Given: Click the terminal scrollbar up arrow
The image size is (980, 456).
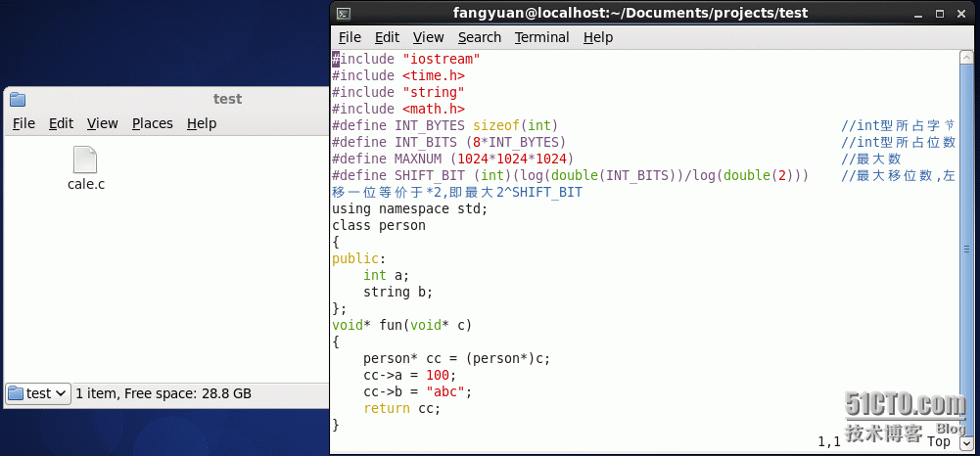Looking at the screenshot, I should (x=966, y=58).
